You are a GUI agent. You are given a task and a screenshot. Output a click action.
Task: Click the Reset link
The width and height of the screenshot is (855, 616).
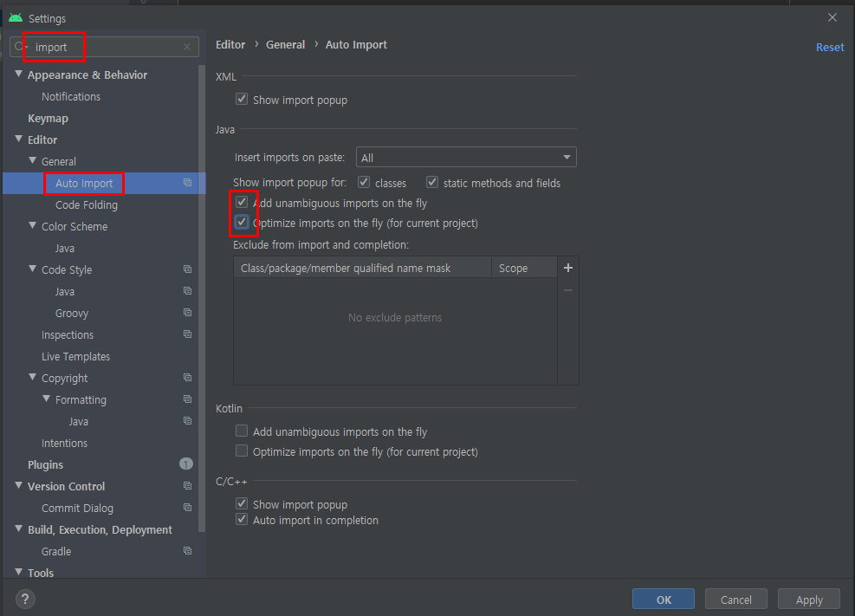pos(829,48)
